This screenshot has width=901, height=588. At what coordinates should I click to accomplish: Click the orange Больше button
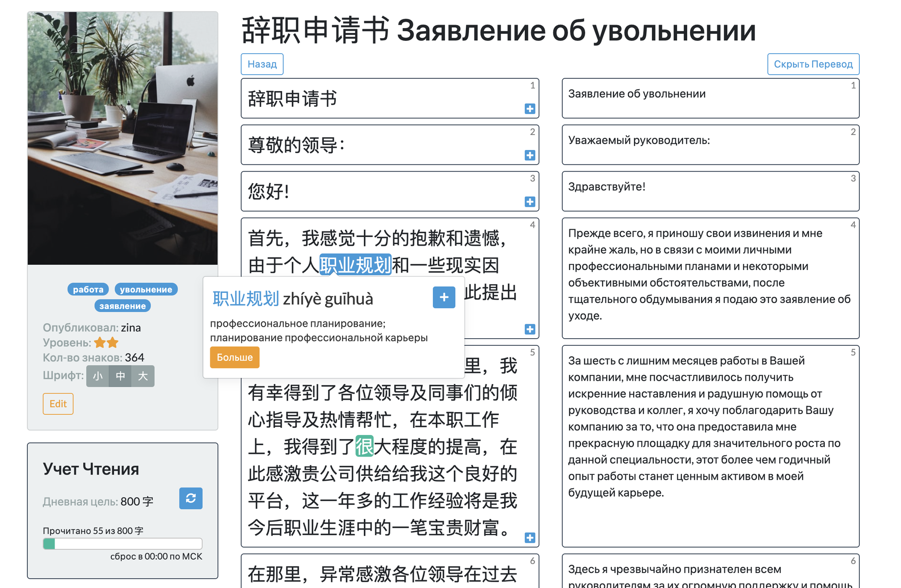234,357
